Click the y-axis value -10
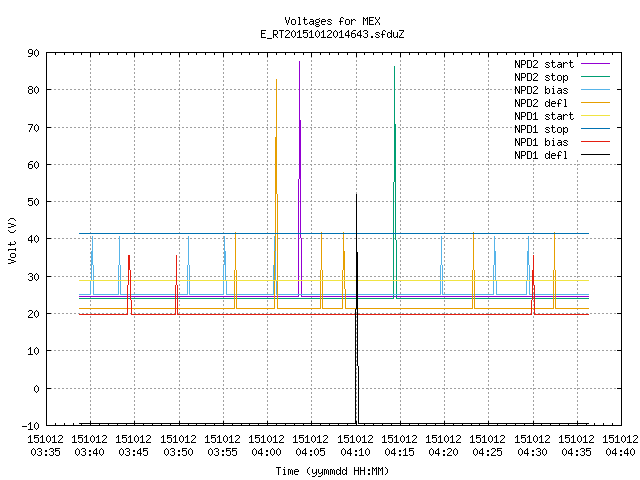 31,426
